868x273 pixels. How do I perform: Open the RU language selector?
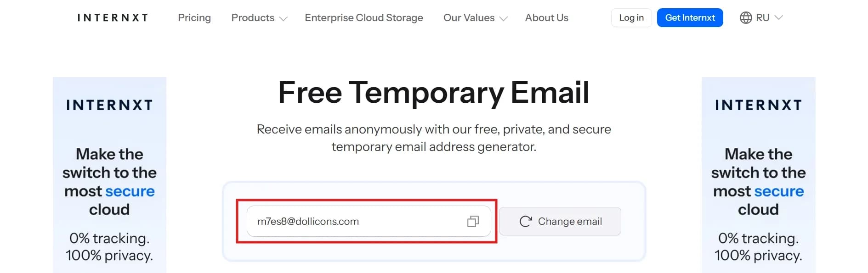click(761, 17)
